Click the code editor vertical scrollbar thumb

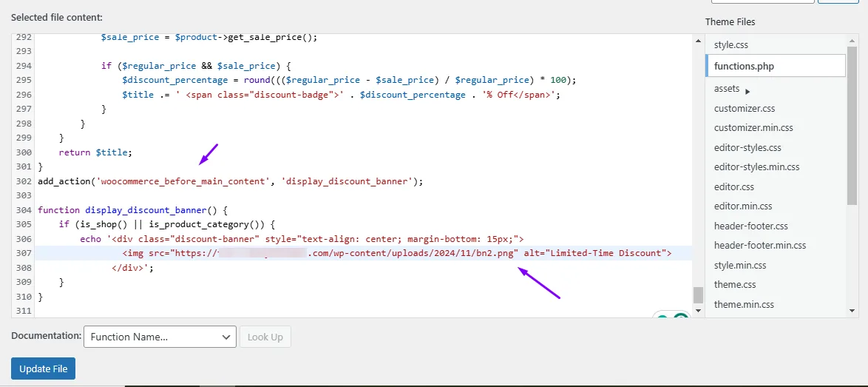tap(698, 295)
